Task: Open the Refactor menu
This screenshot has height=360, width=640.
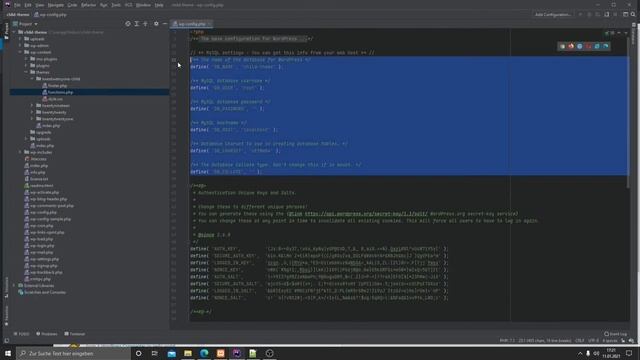Action: click(88, 5)
